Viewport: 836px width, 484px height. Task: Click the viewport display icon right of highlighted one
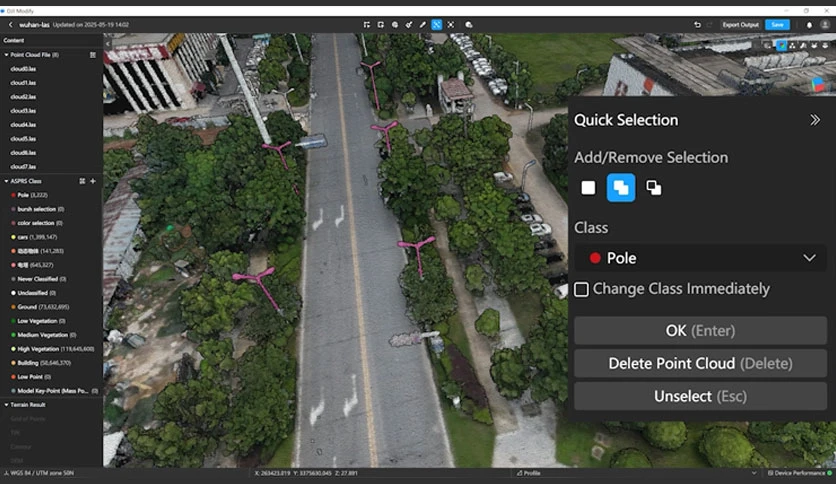(x=792, y=46)
